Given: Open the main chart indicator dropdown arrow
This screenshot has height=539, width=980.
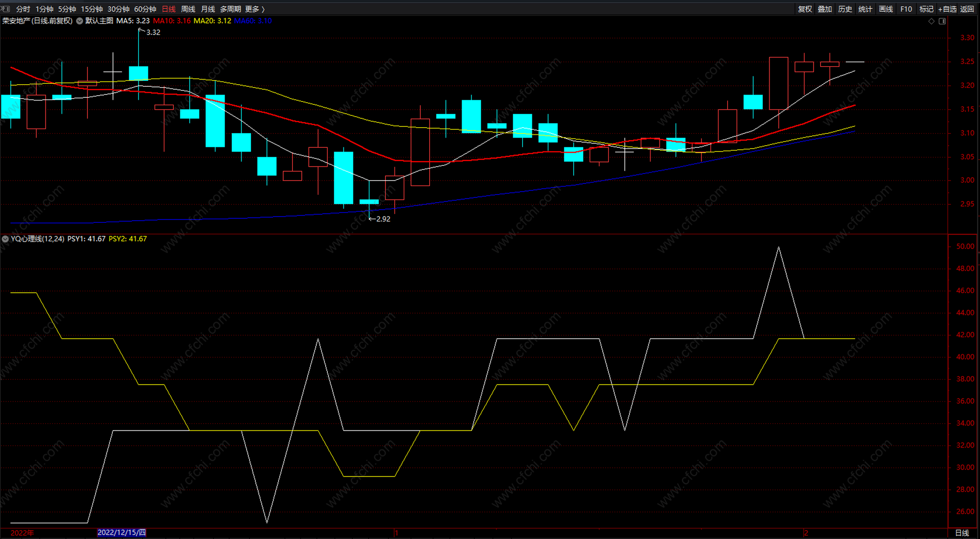Looking at the screenshot, I should 79,21.
